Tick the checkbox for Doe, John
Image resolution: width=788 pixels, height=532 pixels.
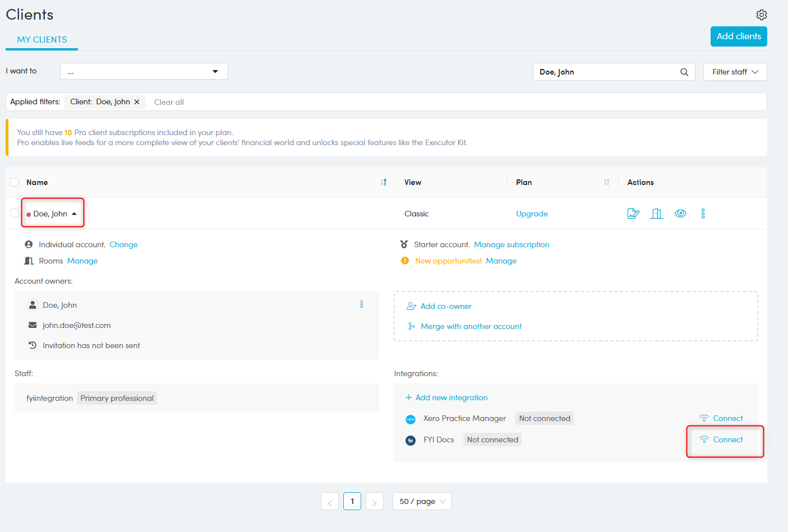pyautogui.click(x=15, y=213)
